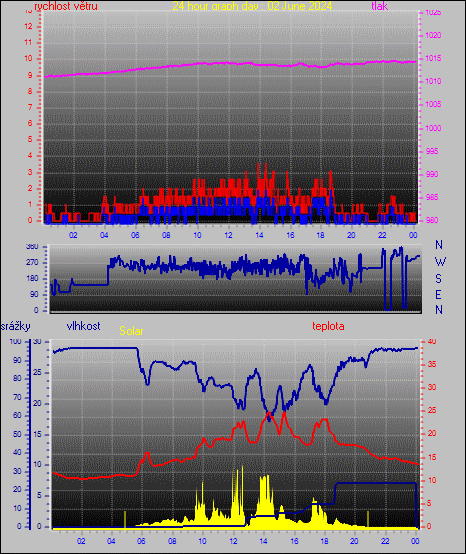Image resolution: width=466 pixels, height=554 pixels.
Task: Click the '06' hour label under the temperature graph
Action: click(141, 541)
